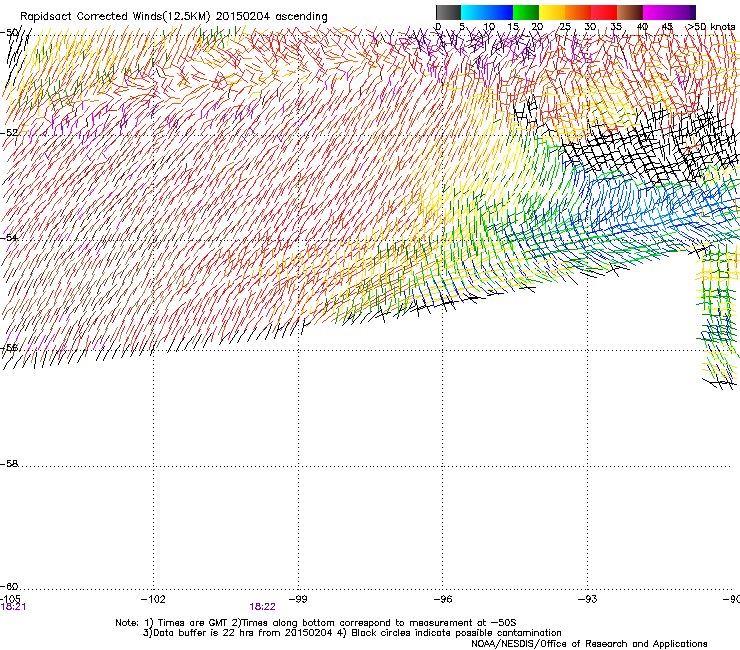Click the '>50 knots' legend label
Screen dimensions: 740x650
tap(711, 27)
